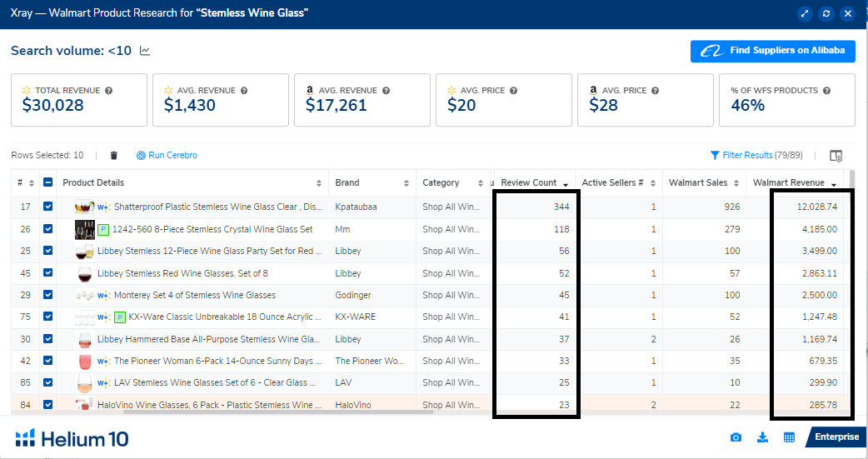Download results with the download icon
The height and width of the screenshot is (459, 868).
[762, 437]
